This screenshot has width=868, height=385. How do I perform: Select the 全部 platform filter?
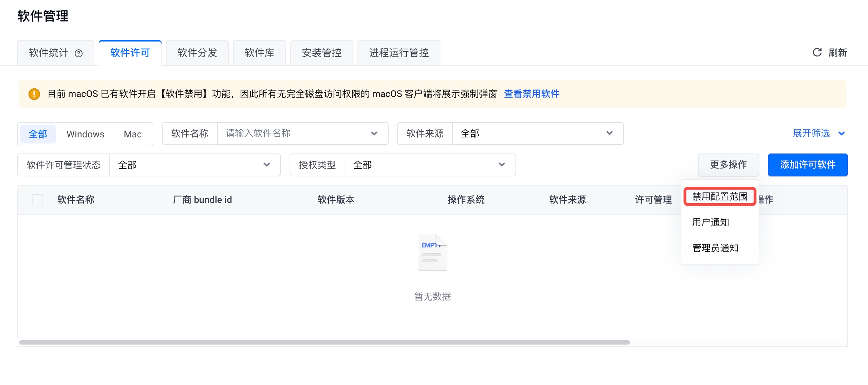click(x=38, y=134)
